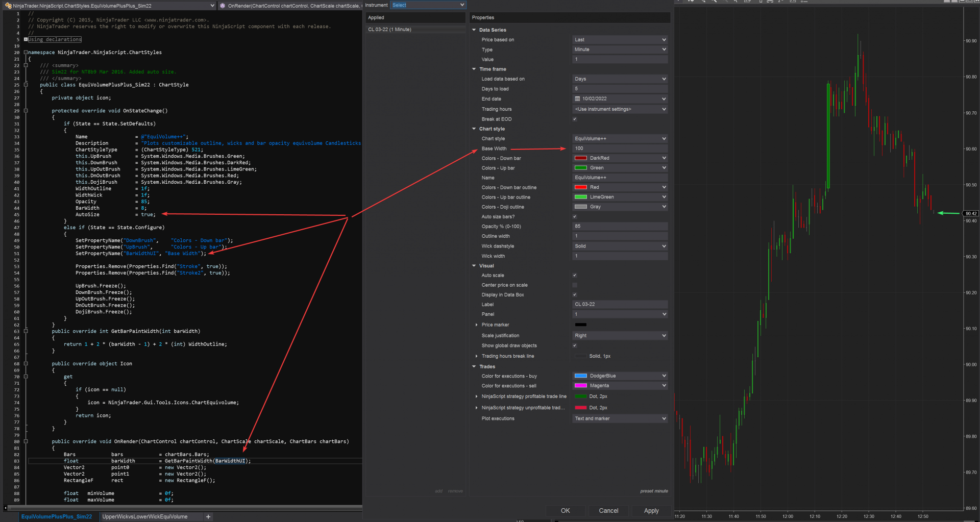This screenshot has width=980, height=522.
Task: Collapse the Data Series section
Action: [x=474, y=30]
